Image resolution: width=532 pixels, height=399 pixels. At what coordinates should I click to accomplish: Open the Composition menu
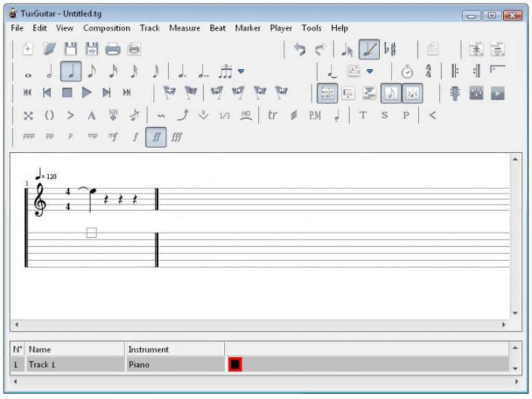point(106,28)
